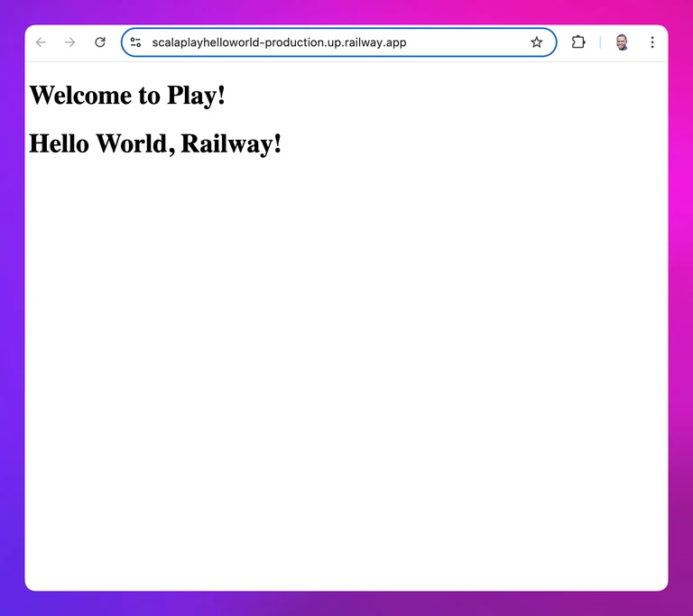Click the "Welcome to Play!" heading
This screenshot has width=693, height=616.
(127, 95)
